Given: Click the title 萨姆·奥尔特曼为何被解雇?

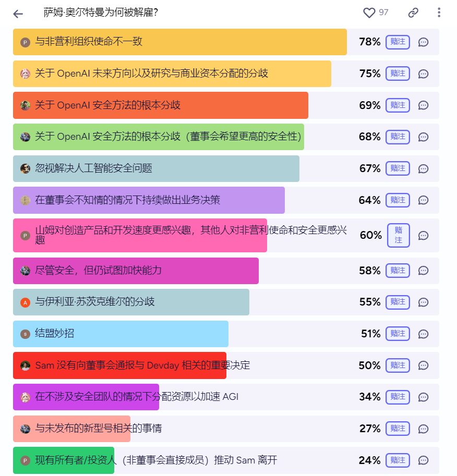Looking at the screenshot, I should click(x=101, y=13).
